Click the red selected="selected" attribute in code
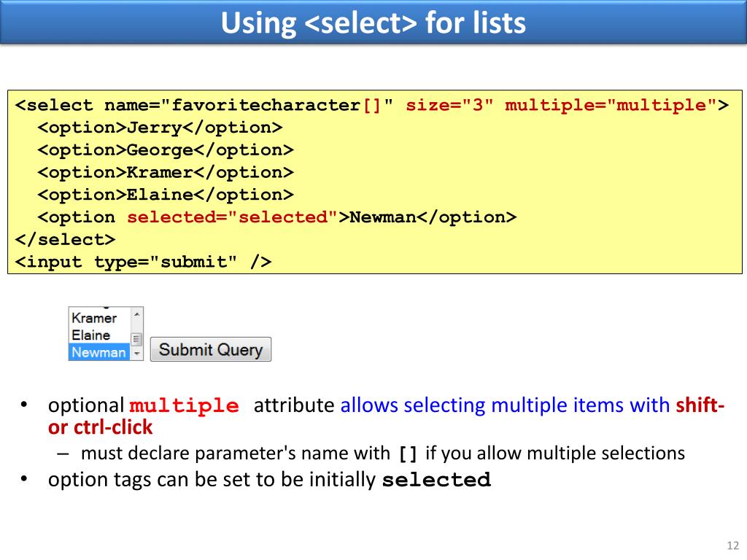 click(231, 217)
